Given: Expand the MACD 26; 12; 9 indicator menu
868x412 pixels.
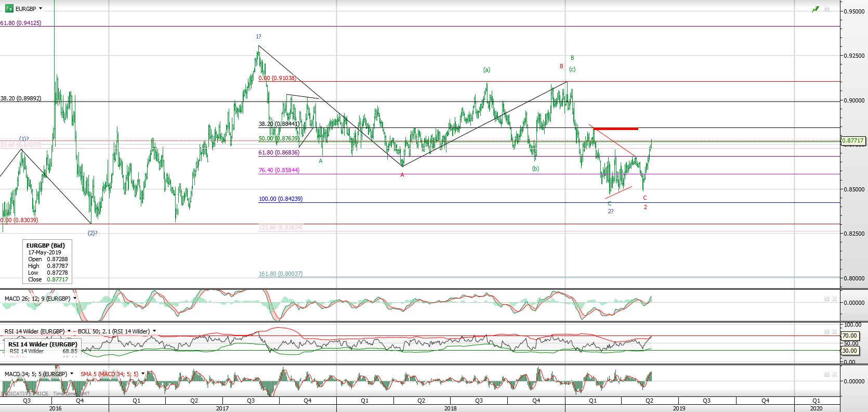Looking at the screenshot, I should pyautogui.click(x=75, y=299).
